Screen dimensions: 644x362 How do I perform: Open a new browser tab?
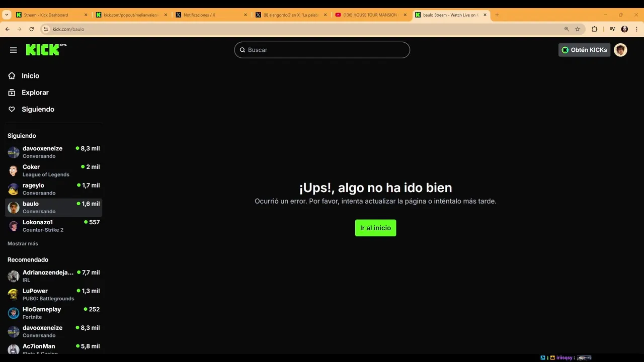click(497, 15)
